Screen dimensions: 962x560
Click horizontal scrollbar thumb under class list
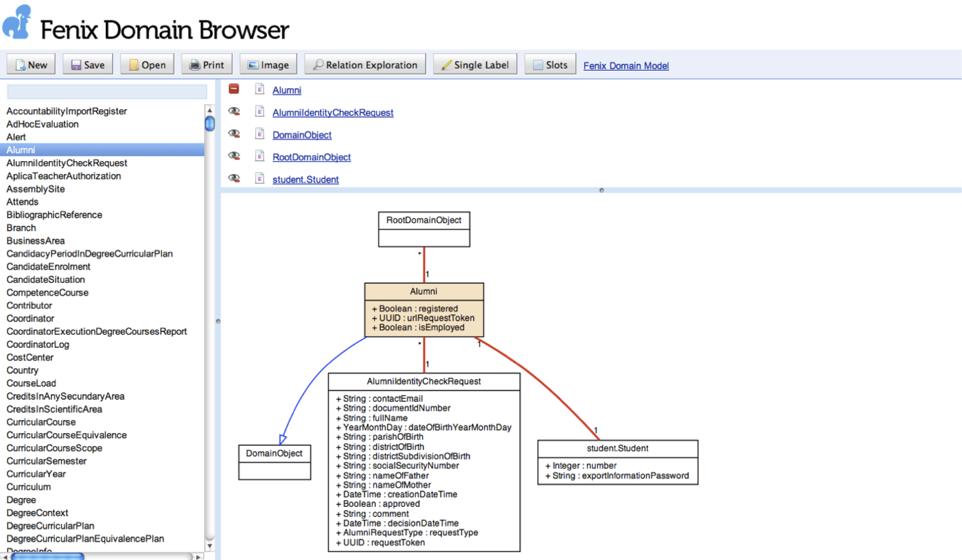click(47, 556)
